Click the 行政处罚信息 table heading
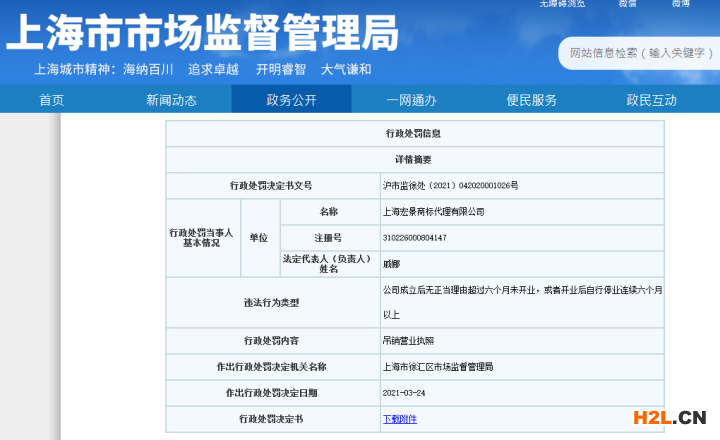This screenshot has height=440, width=720. (x=413, y=134)
